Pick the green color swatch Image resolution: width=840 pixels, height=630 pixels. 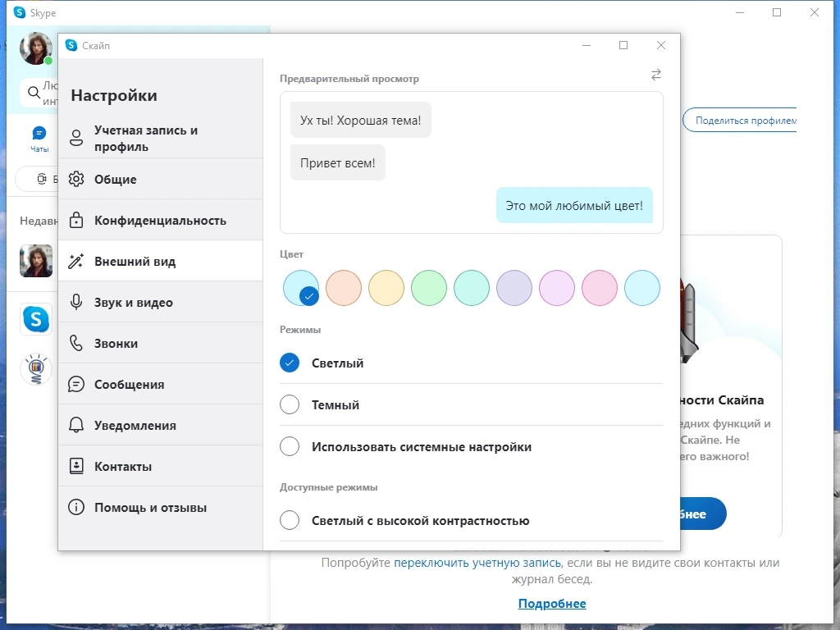click(428, 288)
